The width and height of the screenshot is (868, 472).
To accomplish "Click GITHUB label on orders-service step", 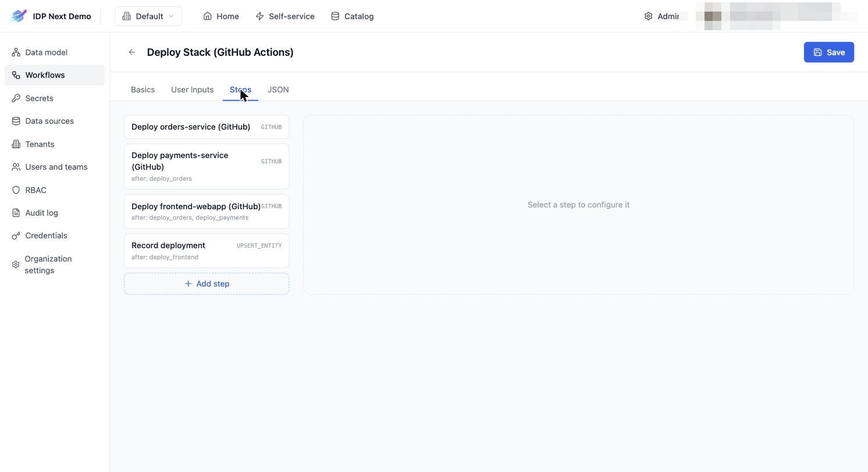I will pyautogui.click(x=271, y=127).
